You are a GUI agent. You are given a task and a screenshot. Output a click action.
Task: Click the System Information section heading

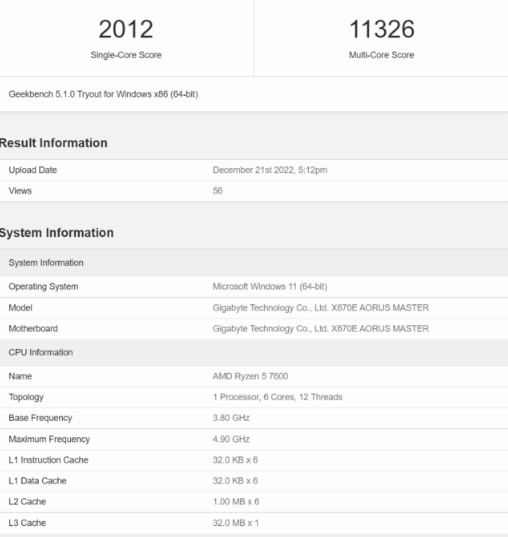[x=57, y=233]
